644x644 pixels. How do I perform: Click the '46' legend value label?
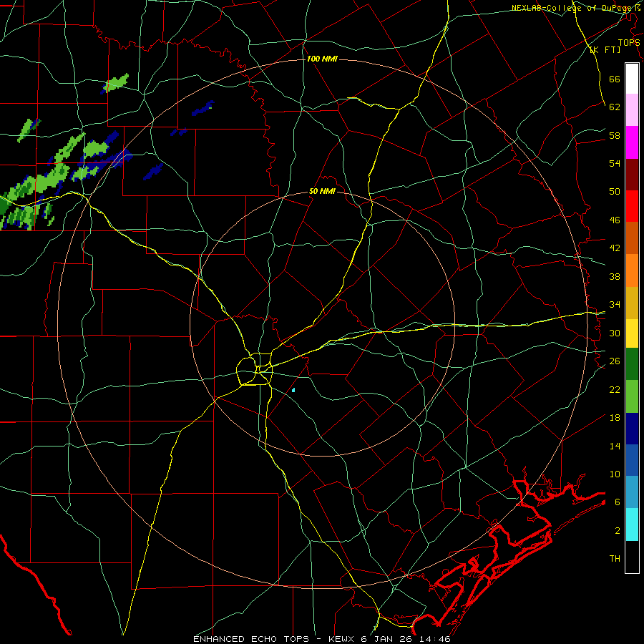(x=615, y=220)
